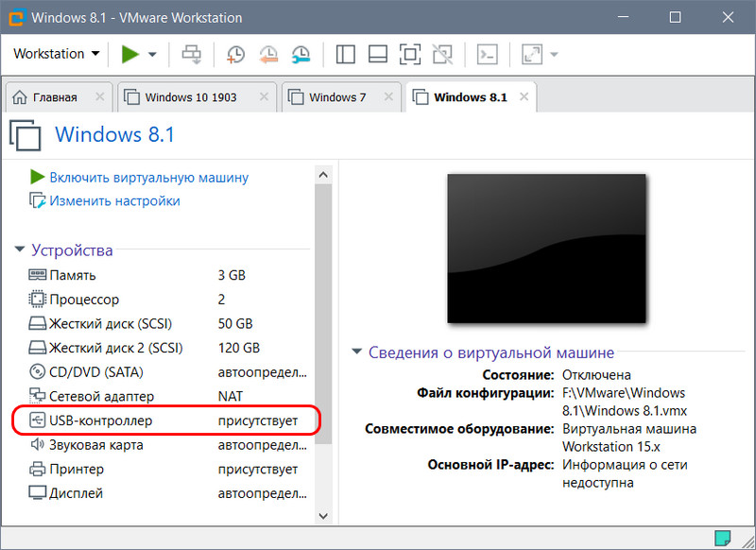Click the scroll up arrow of devices panel
This screenshot has height=550, width=756.
(323, 175)
